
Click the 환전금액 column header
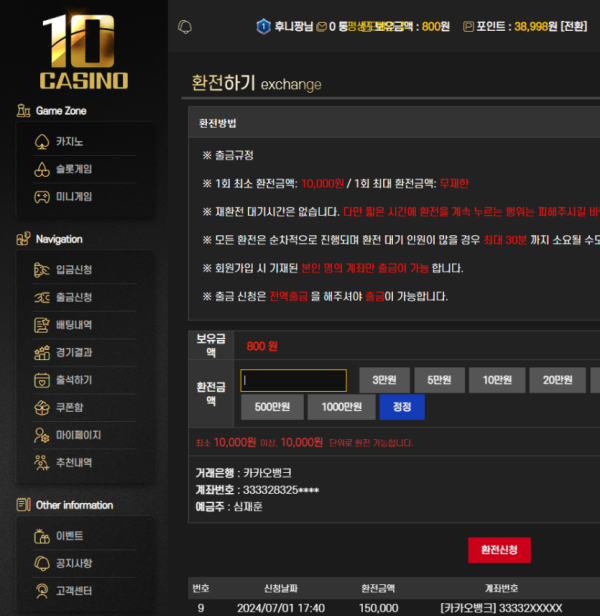[378, 588]
